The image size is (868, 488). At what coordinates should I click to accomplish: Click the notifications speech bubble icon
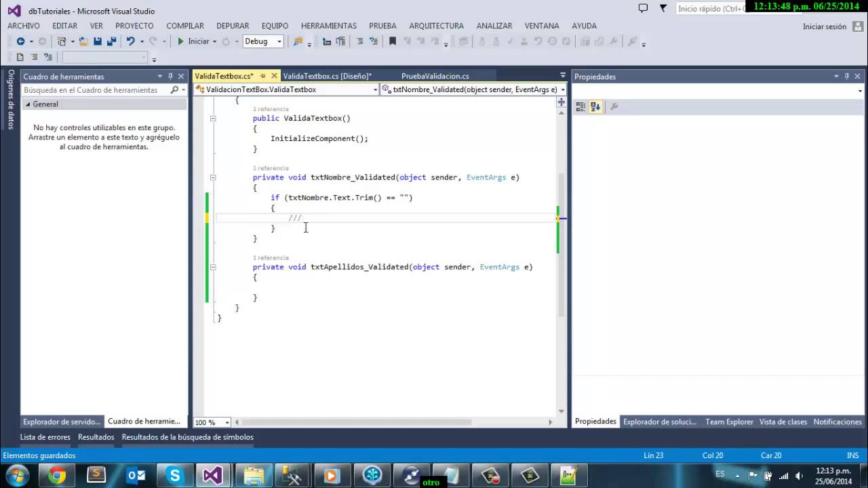(x=643, y=8)
